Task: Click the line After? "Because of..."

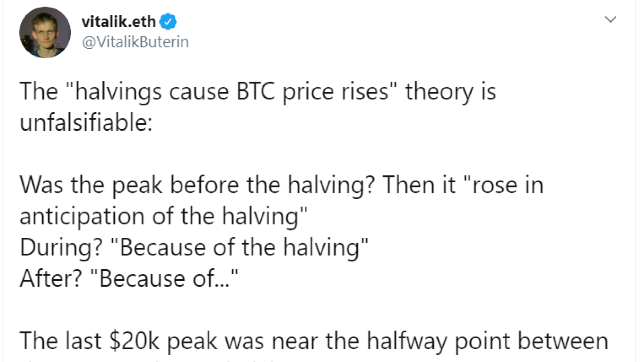Action: click(x=129, y=278)
